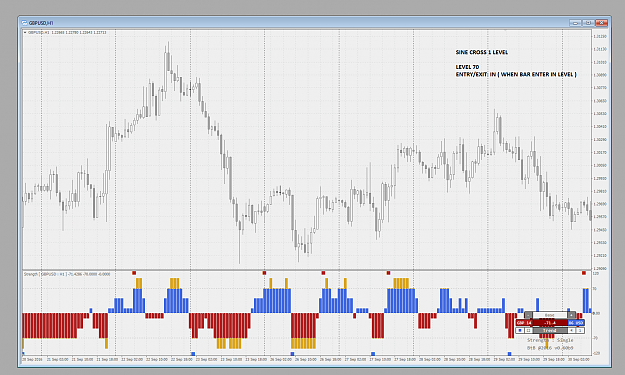The width and height of the screenshot is (625, 375).
Task: Click the B1B @2016 version label
Action: pyautogui.click(x=550, y=348)
